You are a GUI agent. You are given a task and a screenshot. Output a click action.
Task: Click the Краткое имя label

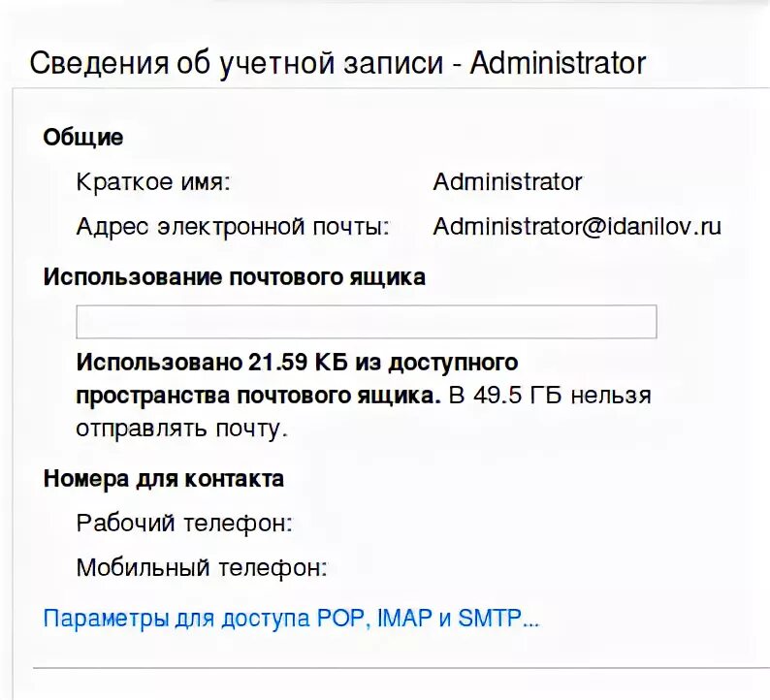coord(153,182)
